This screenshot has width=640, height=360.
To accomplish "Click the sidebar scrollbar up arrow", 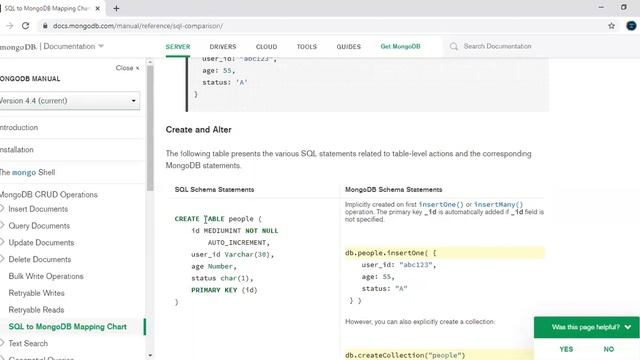I will coord(150,62).
